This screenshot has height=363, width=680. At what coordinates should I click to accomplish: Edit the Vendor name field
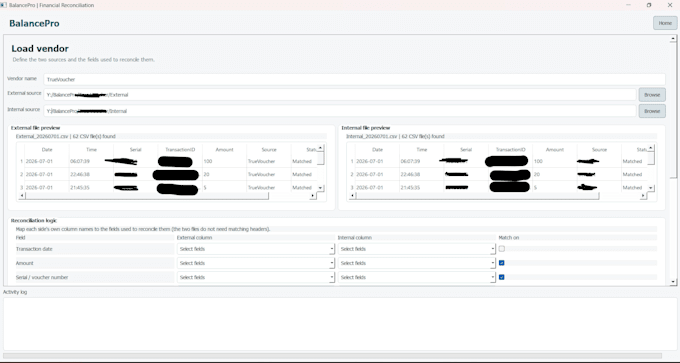(354, 79)
